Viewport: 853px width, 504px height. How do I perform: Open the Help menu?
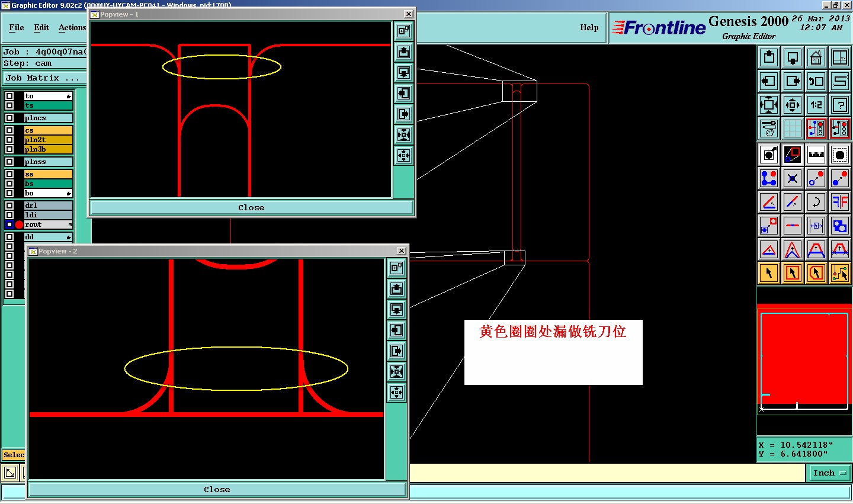click(x=589, y=27)
